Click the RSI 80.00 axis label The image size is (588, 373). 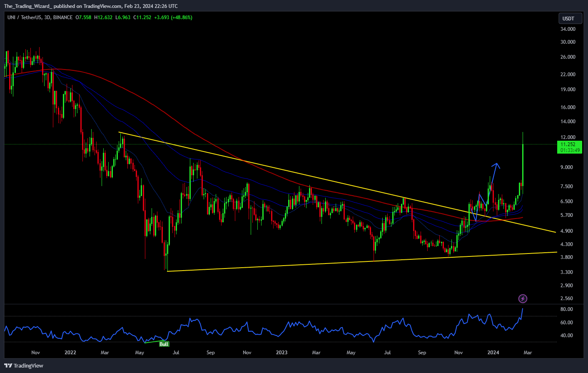tap(567, 309)
